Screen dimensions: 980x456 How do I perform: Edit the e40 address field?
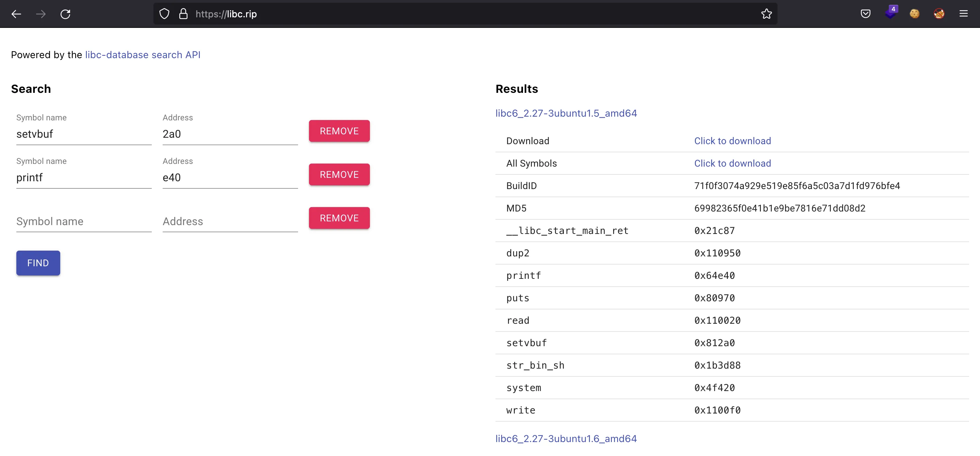click(x=230, y=178)
